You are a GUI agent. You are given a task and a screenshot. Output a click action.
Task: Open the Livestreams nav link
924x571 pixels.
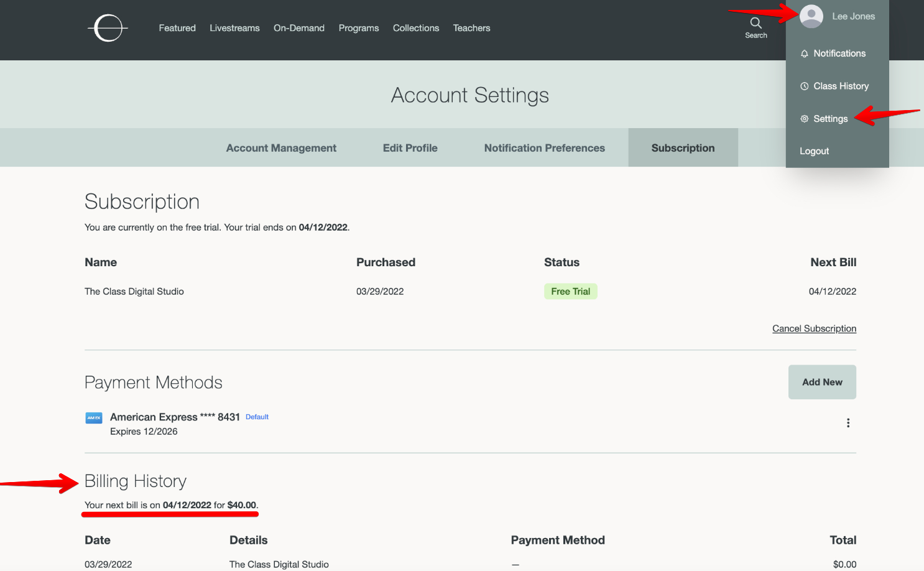234,28
